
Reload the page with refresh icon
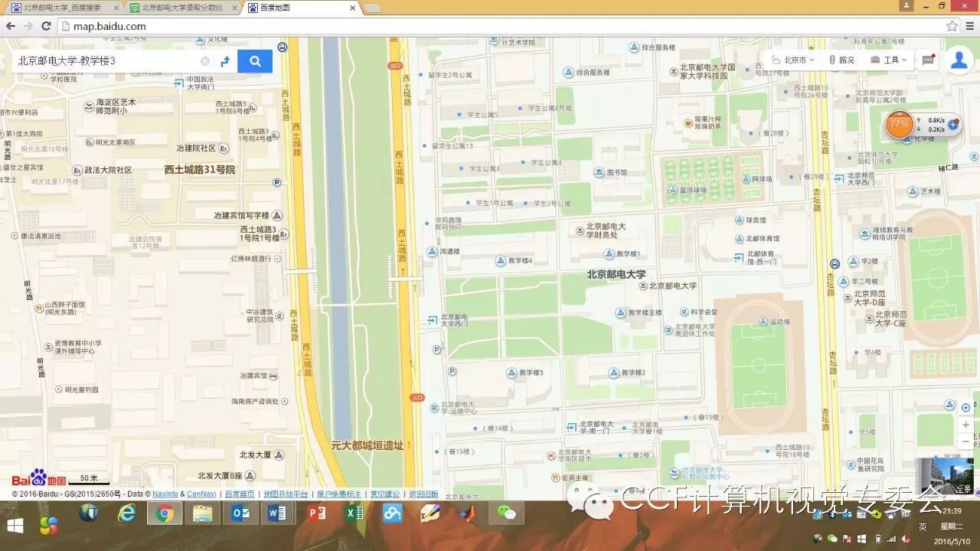(46, 26)
